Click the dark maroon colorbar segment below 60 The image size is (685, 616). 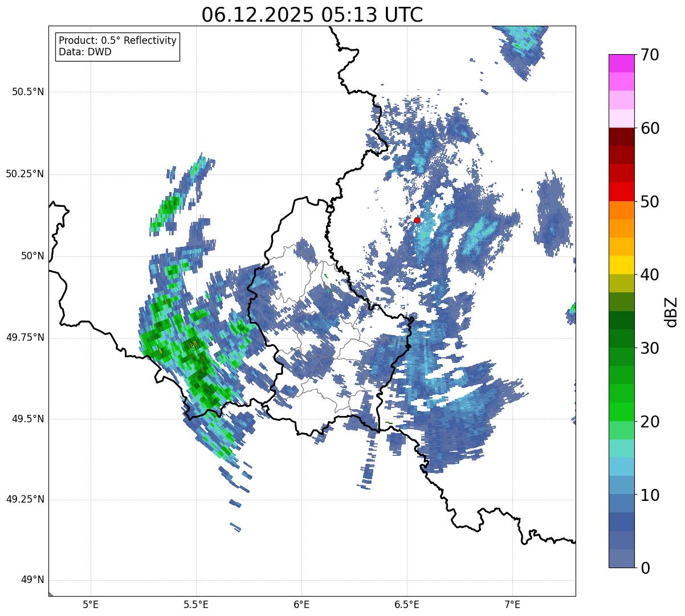(x=622, y=137)
